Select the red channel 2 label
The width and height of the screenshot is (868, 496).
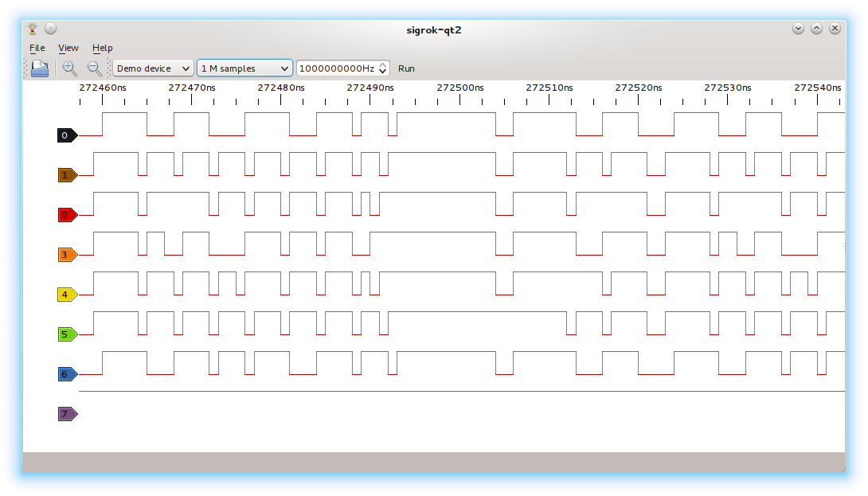(67, 215)
